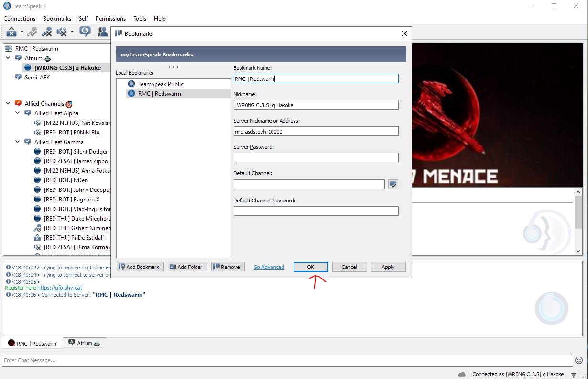Screen dimensions: 588x379
Task: Edit the Bookmark Name field
Action: pos(316,78)
